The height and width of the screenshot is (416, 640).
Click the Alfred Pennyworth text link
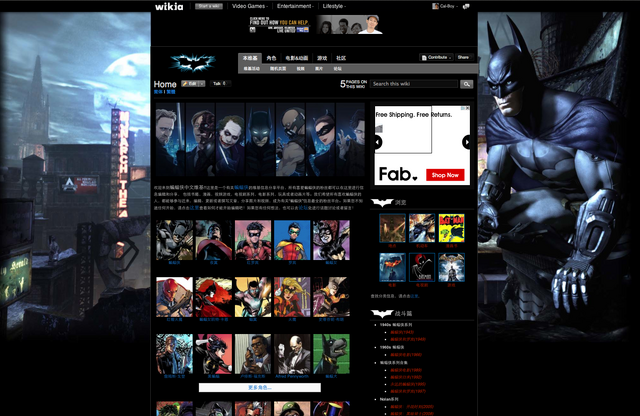coord(292,376)
